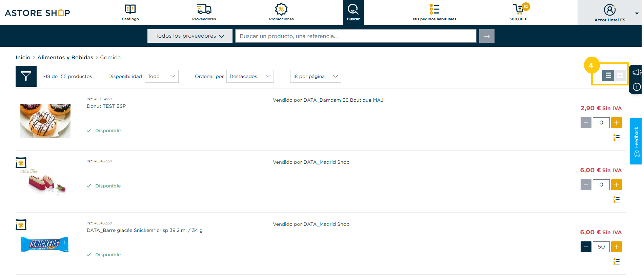This screenshot has height=278, width=644.
Task: Edit the Snickers quantity field showing 50
Action: tap(601, 247)
